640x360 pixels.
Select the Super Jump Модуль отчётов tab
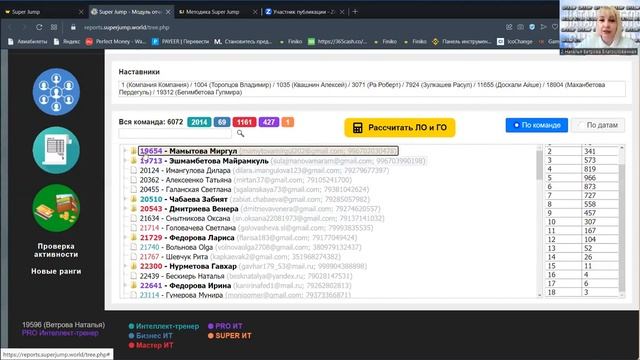130,12
